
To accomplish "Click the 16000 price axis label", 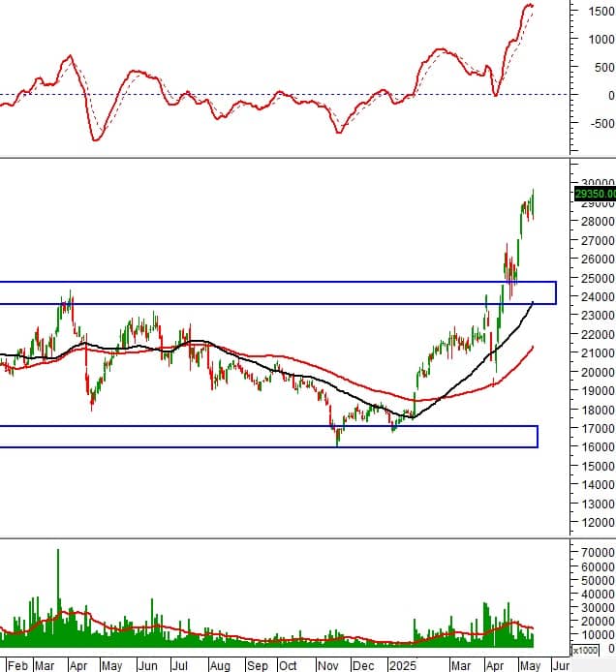I will click(x=598, y=447).
